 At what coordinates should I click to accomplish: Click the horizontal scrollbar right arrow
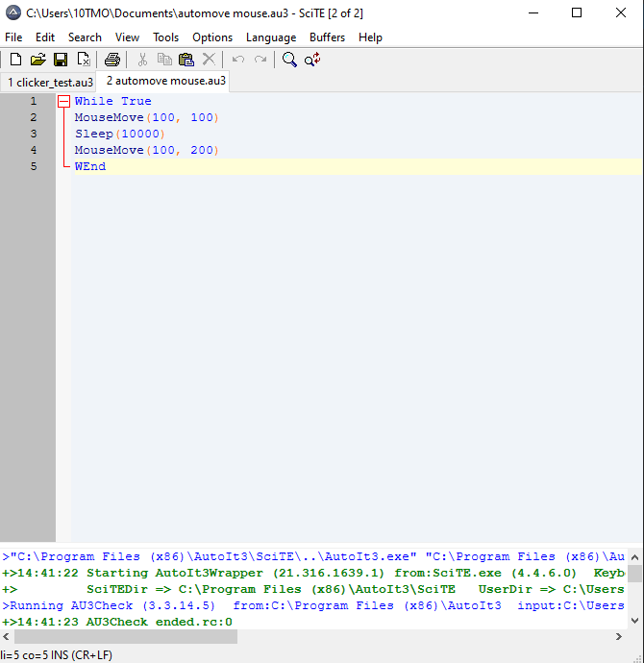pyautogui.click(x=619, y=636)
